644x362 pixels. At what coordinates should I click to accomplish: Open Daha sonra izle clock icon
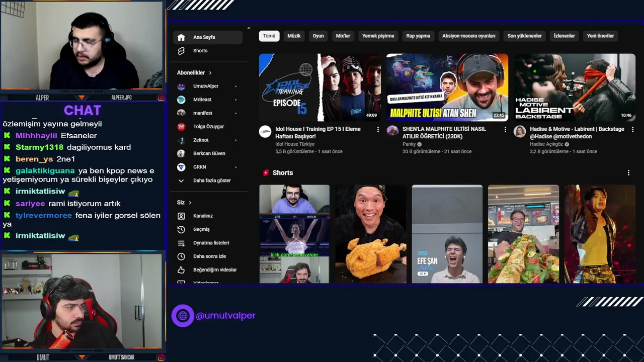coord(181,256)
